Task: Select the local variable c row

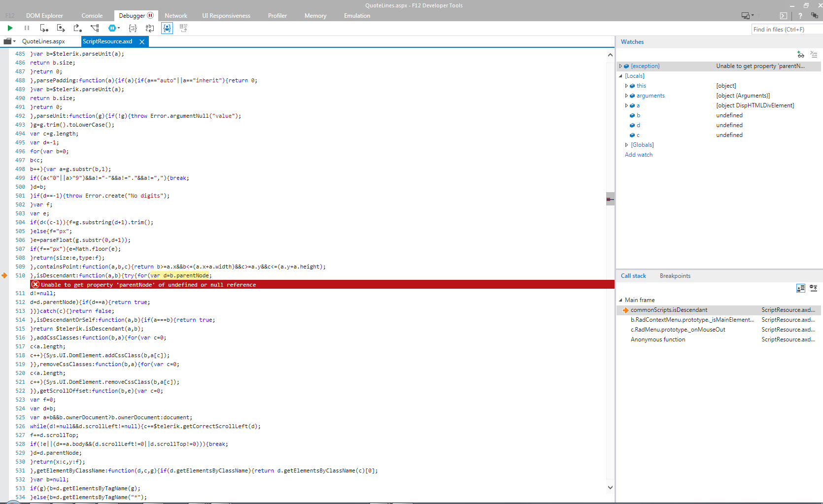Action: point(720,135)
